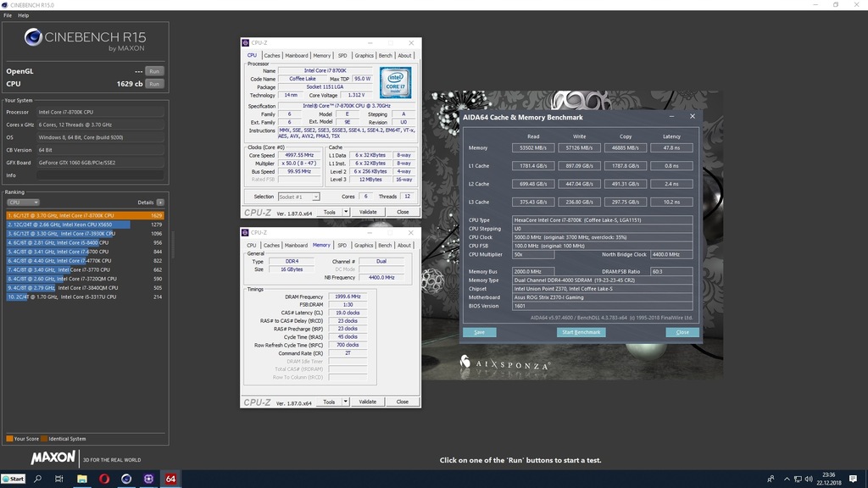Select ranking row Core i7-8700K CPU
Viewport: 868px width, 488px height.
(86, 215)
